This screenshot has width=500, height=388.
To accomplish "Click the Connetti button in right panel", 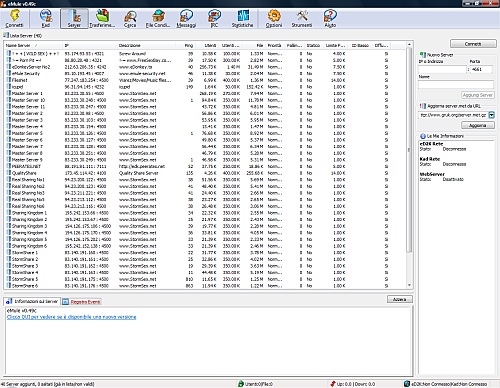I will [x=473, y=44].
